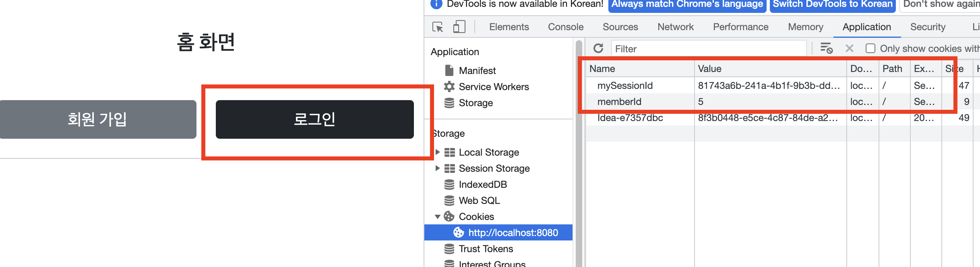Click the Trust Tokens database icon

pos(449,249)
